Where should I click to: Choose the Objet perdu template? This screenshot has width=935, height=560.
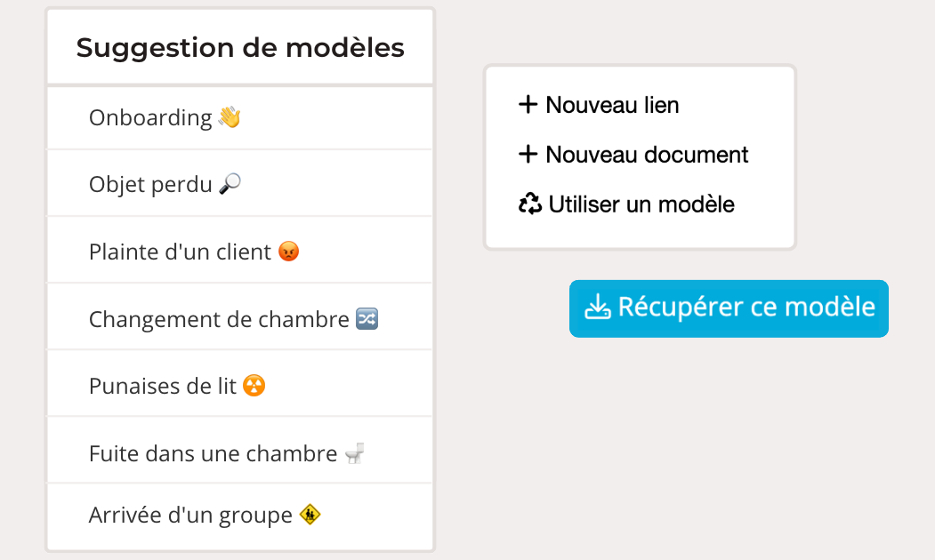[x=151, y=184]
